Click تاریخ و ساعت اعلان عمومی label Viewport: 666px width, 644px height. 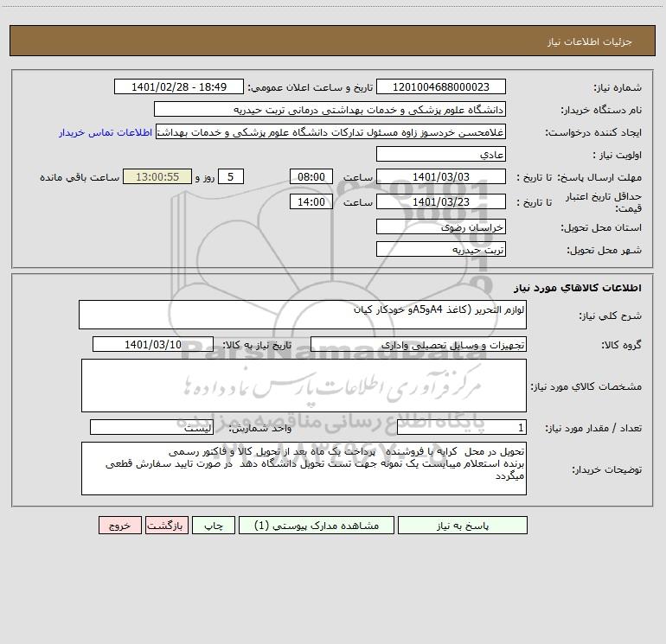(310, 88)
